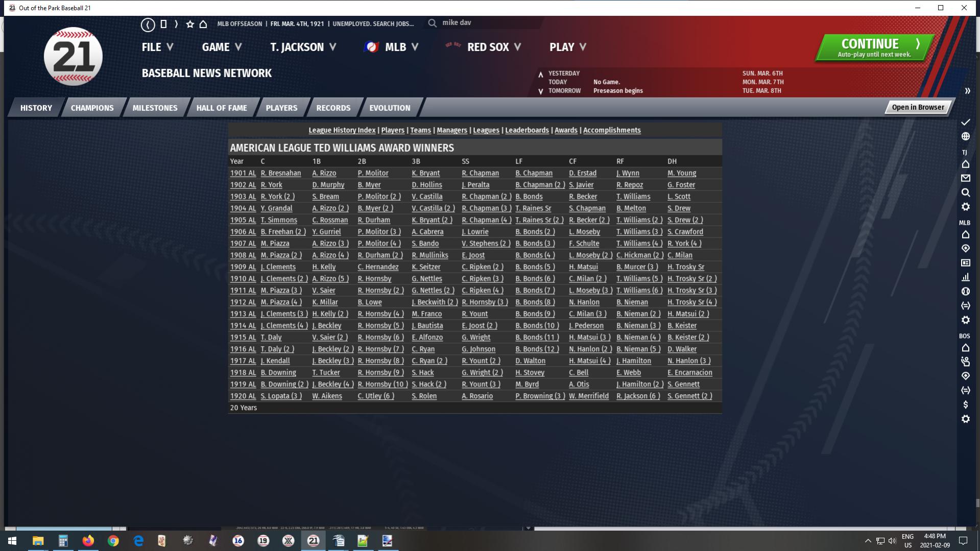This screenshot has height=551, width=980.
Task: Open the HALL OF FAME tab
Action: 222,108
